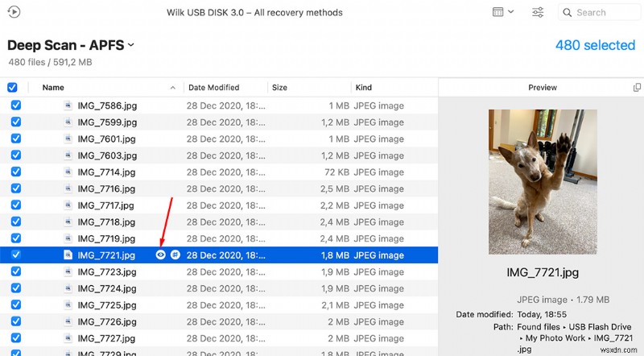Toggle the IMG_7725.jpg checkbox

[16, 304]
